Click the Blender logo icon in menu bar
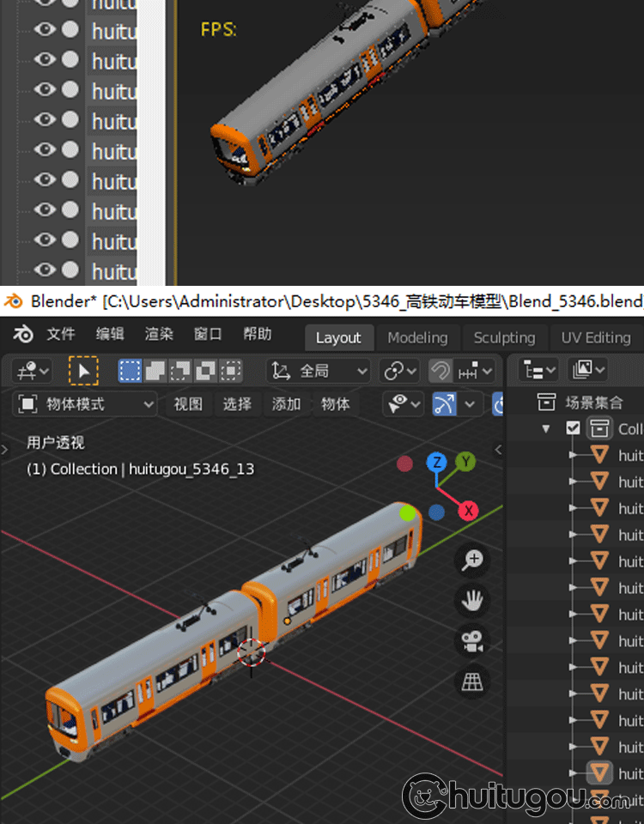The image size is (644, 824). [x=23, y=335]
